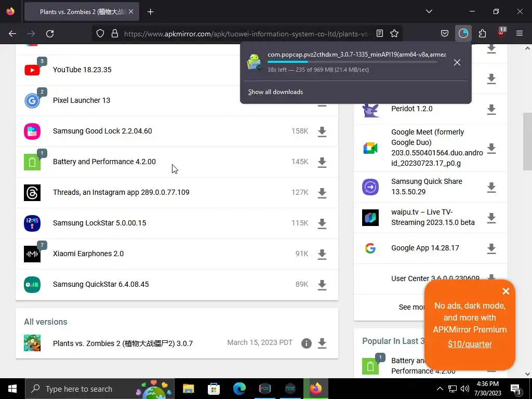
Task: Close the Plants vs. Zombies 2 tab
Action: [131, 11]
